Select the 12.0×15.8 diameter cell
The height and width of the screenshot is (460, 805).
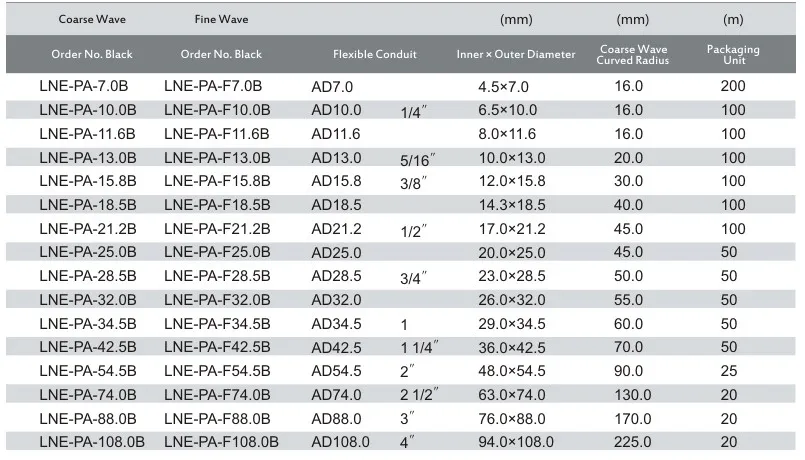tap(512, 181)
